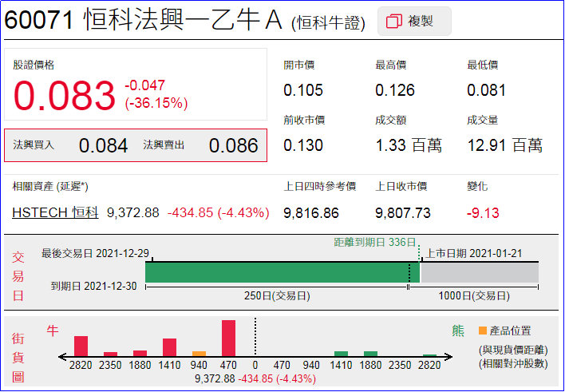Click the 距離到期日 336日 marker

tap(375, 242)
